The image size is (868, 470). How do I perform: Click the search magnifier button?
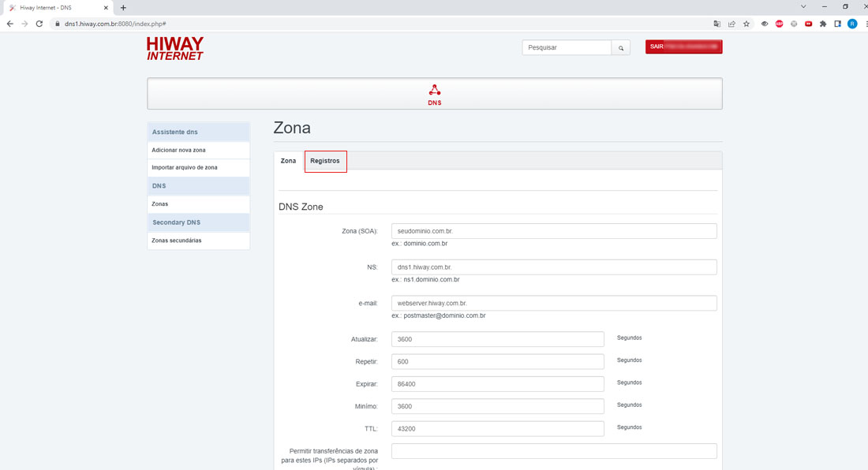pyautogui.click(x=621, y=48)
